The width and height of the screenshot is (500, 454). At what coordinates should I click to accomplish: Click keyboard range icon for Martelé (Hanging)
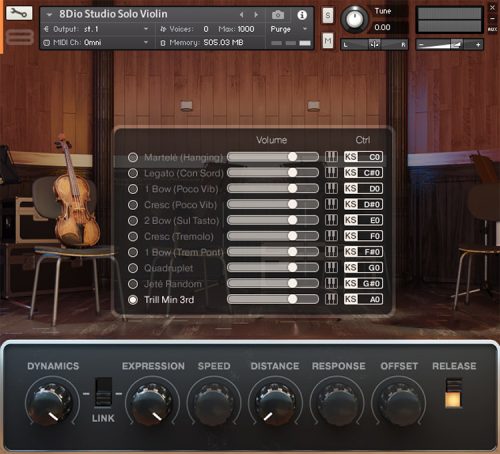pyautogui.click(x=331, y=157)
